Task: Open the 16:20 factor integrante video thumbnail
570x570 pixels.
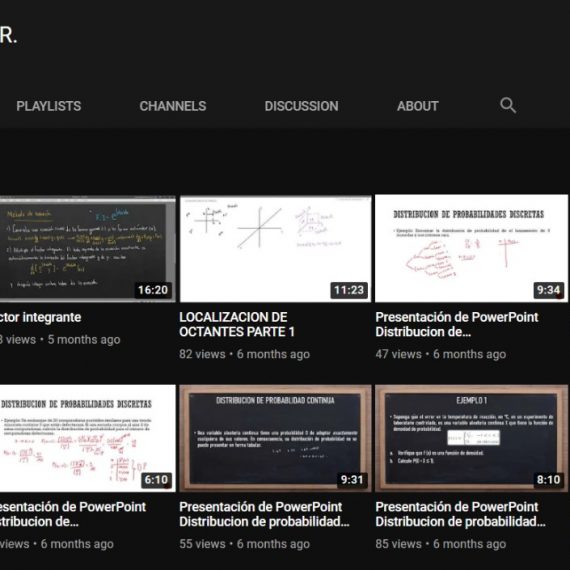Action: 88,249
